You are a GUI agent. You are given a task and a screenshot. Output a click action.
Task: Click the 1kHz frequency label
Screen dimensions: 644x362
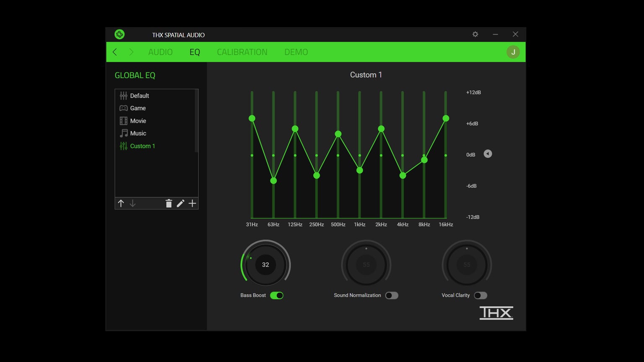[360, 225]
